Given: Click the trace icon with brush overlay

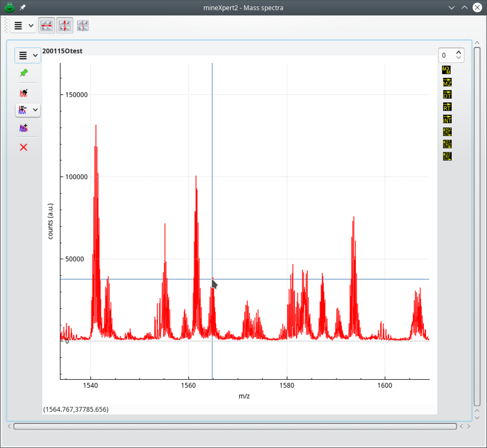Looking at the screenshot, I should [23, 93].
